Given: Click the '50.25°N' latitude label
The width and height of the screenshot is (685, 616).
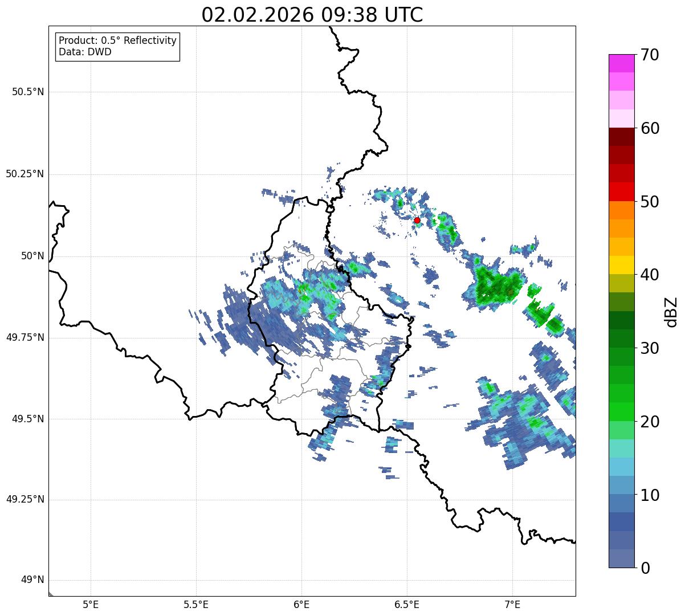Looking at the screenshot, I should (25, 174).
